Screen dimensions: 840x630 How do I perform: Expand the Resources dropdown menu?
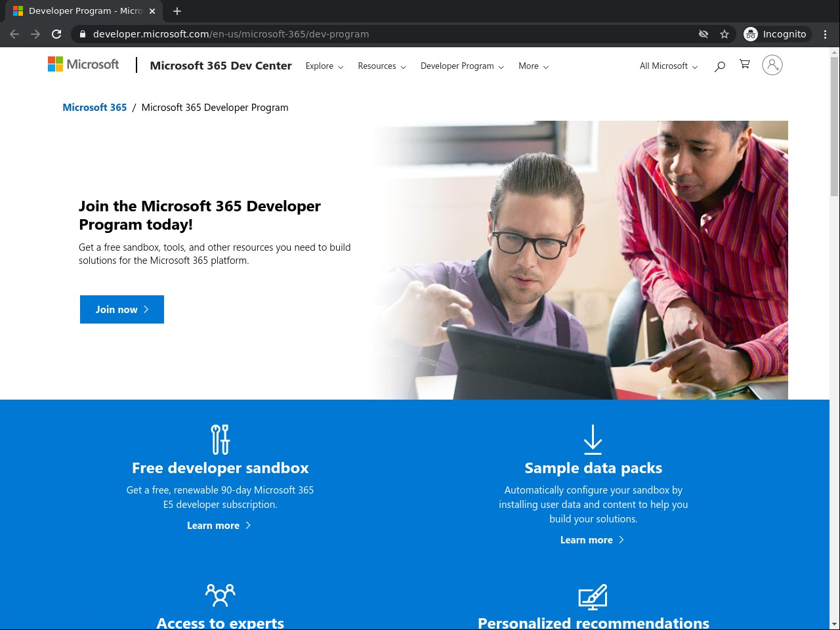tap(382, 66)
